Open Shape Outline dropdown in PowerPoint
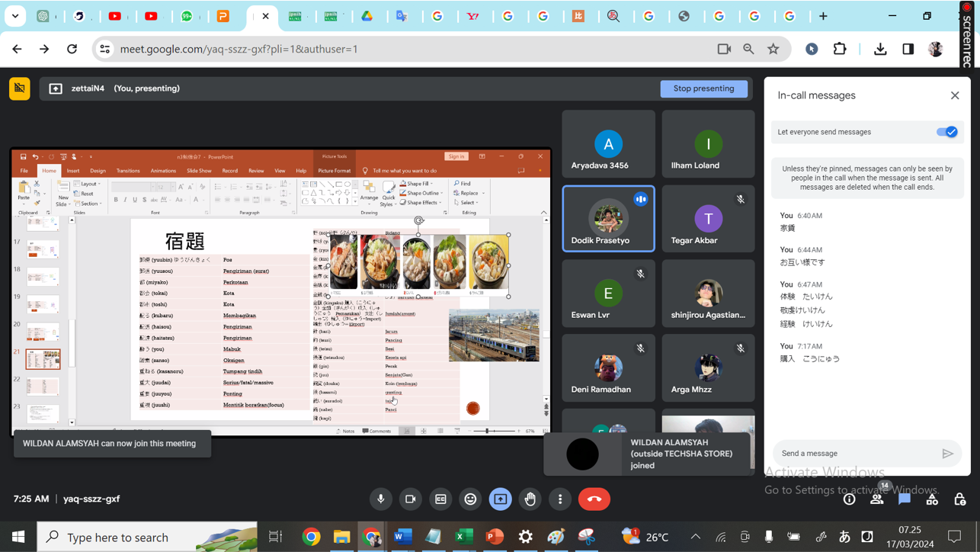The width and height of the screenshot is (980, 552). (x=421, y=193)
